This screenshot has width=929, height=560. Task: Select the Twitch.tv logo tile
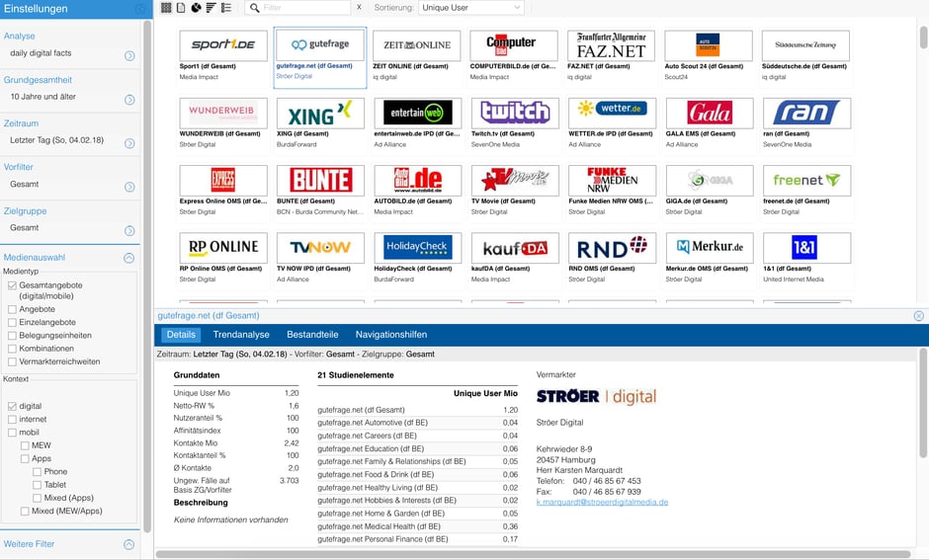click(515, 113)
